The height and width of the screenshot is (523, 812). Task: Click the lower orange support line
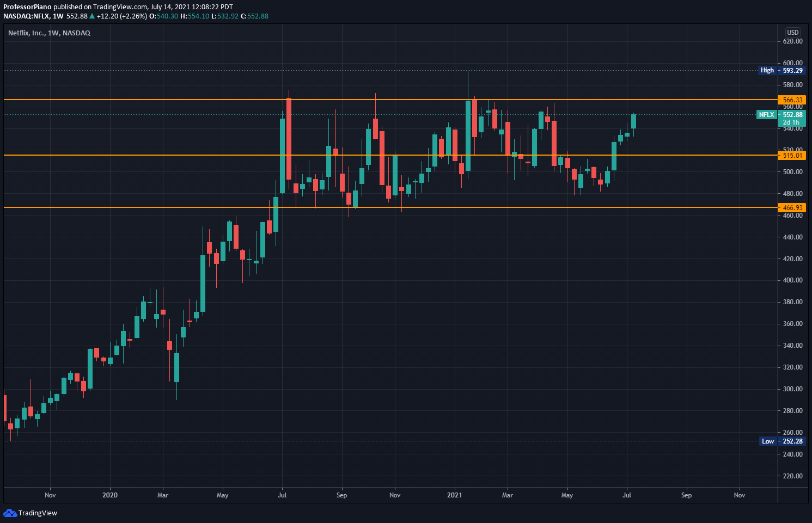coord(390,207)
